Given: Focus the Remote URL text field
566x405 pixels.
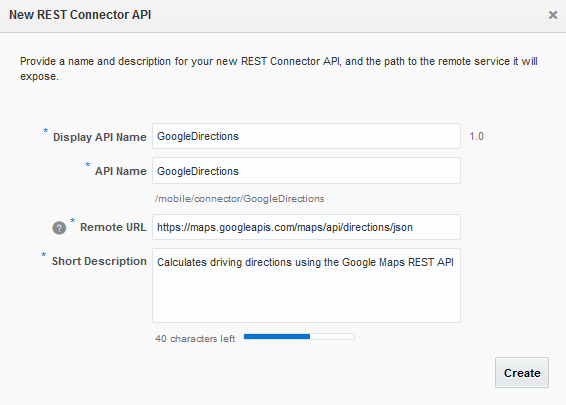Looking at the screenshot, I should [x=306, y=227].
